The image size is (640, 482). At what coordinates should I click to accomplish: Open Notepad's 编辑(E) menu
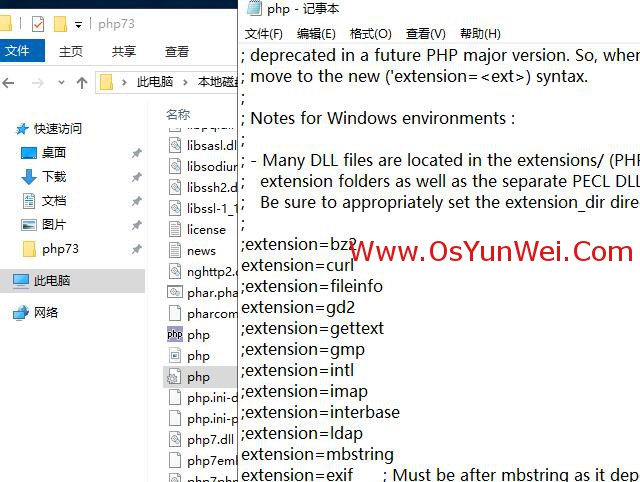click(316, 33)
